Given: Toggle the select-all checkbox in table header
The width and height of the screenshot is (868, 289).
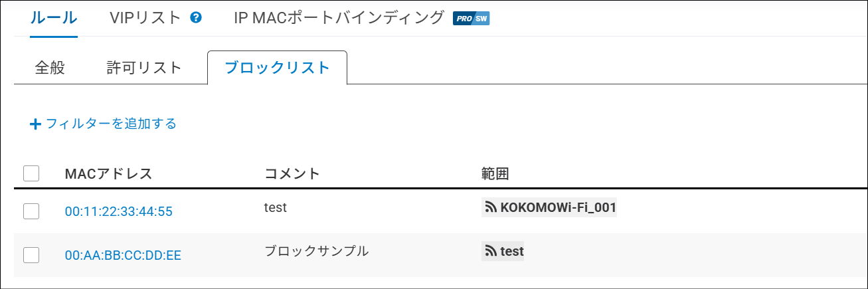Looking at the screenshot, I should (31, 174).
